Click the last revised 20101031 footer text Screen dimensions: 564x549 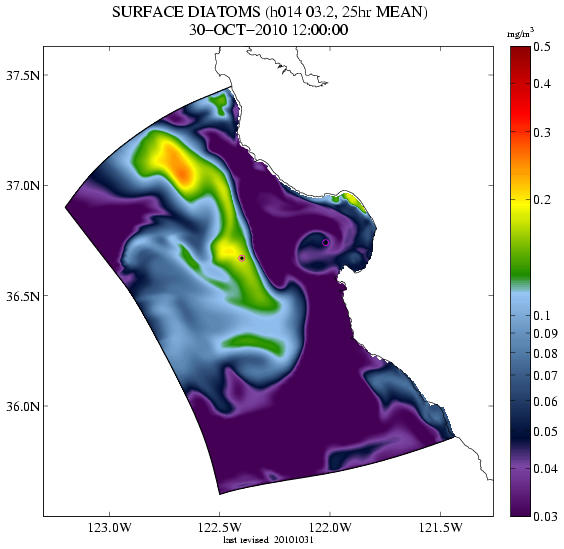tap(268, 540)
